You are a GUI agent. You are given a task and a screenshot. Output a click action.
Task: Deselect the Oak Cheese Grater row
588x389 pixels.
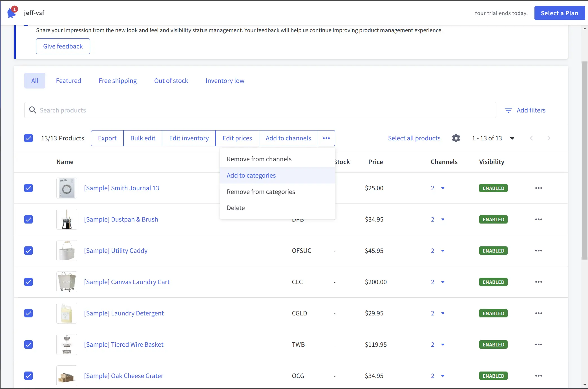[28, 376]
